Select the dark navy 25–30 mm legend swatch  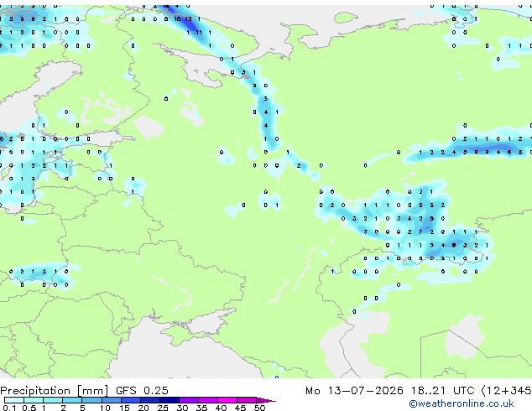point(170,400)
